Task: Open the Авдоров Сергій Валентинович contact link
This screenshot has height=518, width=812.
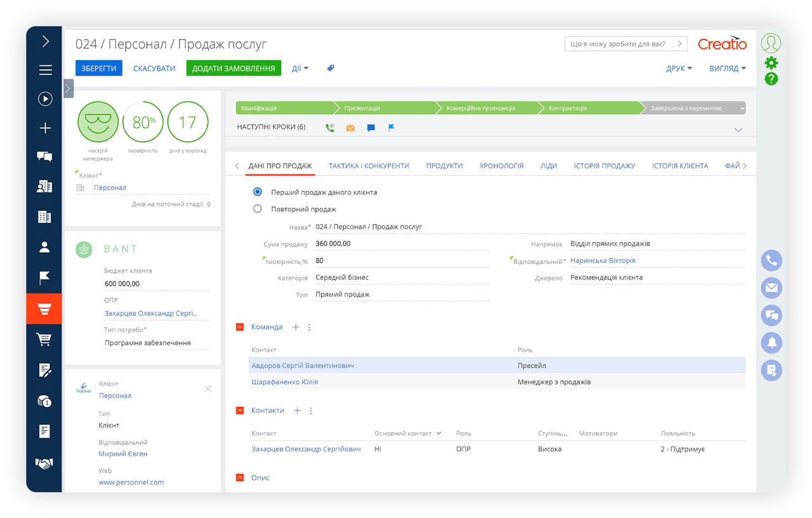Action: click(303, 366)
